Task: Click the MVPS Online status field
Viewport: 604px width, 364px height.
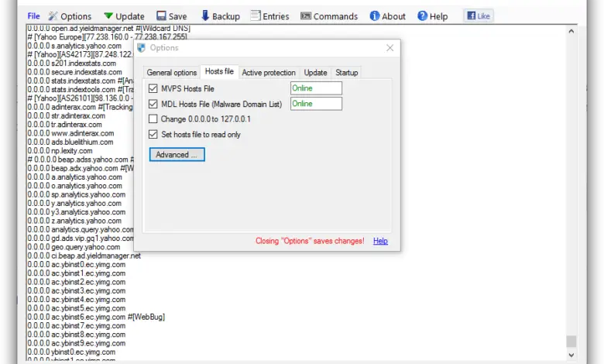Action: [316, 88]
